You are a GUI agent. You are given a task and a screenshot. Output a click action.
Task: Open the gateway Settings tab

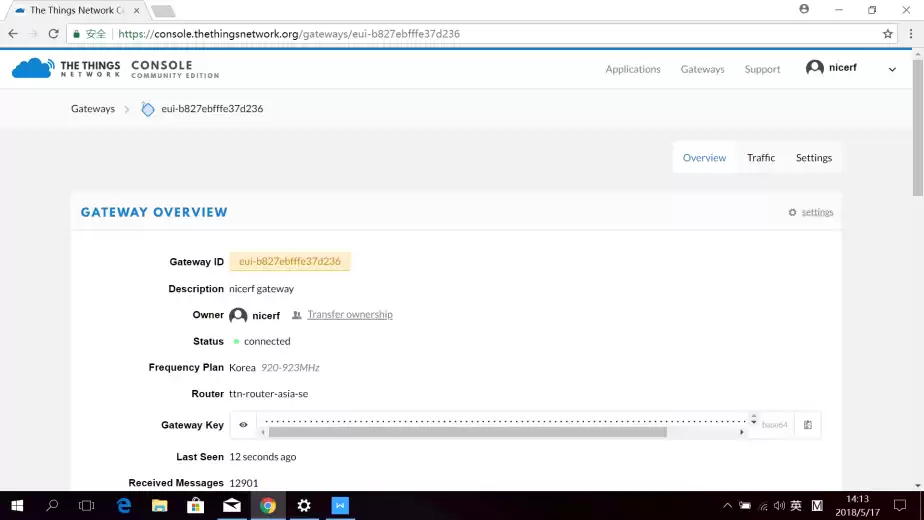tap(813, 158)
